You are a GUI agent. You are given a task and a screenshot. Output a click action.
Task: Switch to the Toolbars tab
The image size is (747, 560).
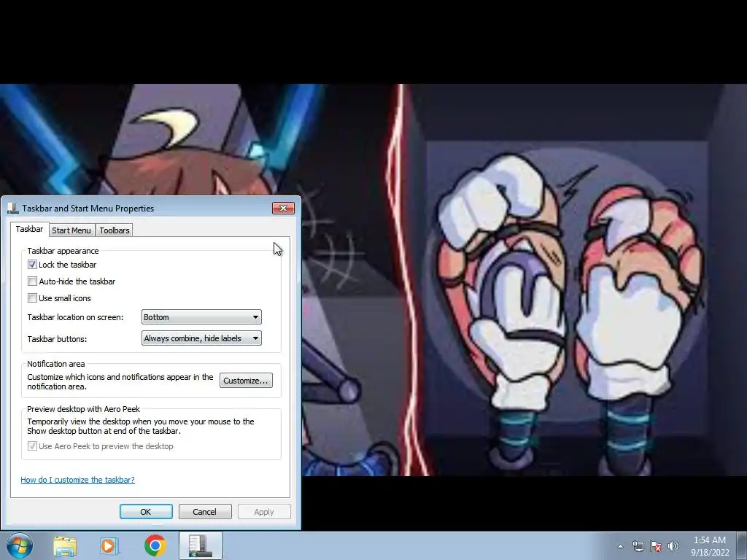115,230
